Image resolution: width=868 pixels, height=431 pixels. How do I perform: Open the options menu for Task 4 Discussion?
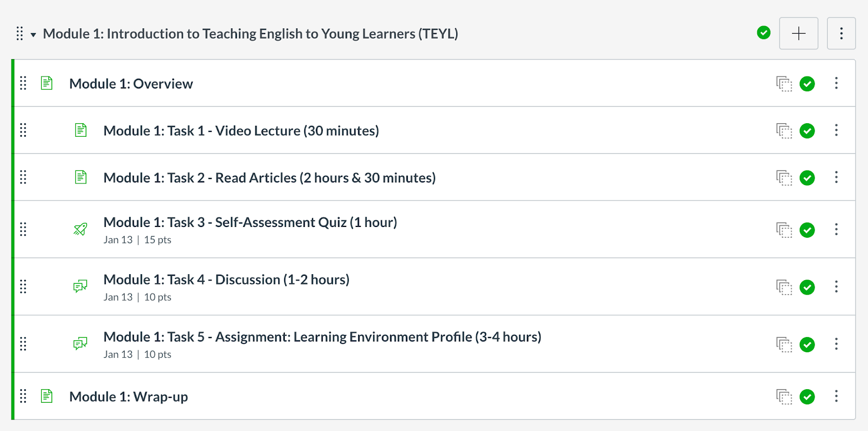point(836,286)
